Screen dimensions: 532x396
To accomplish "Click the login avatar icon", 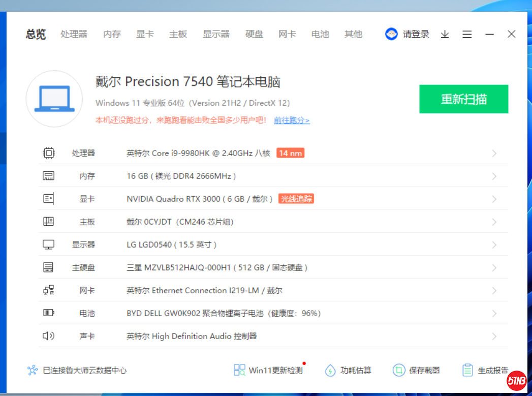I will click(391, 35).
